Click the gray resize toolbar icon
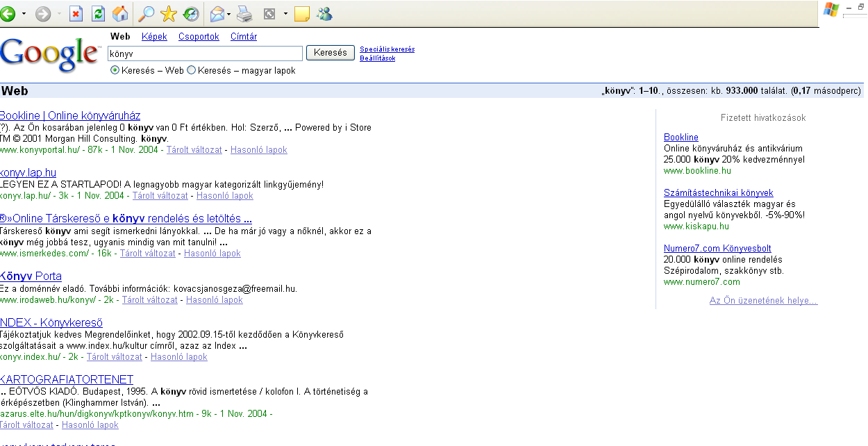 pos(270,13)
